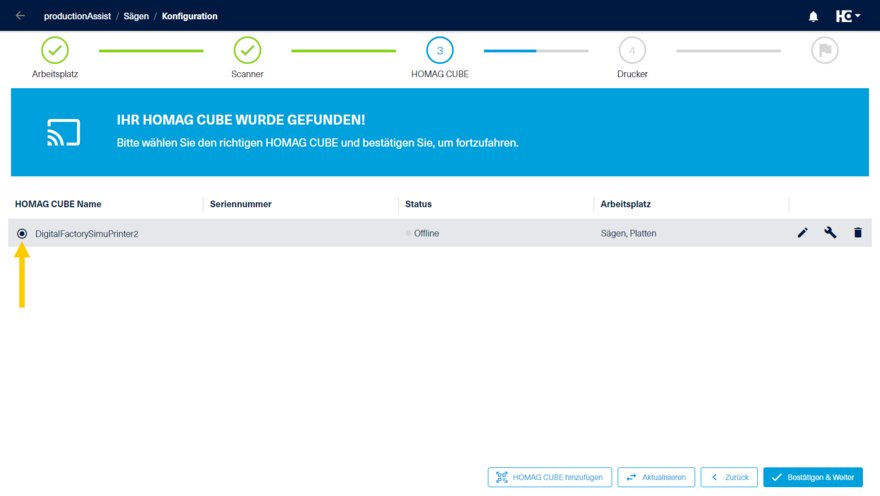Click the Sägen, Platten workplace cell
Image resolution: width=880 pixels, height=496 pixels.
(x=628, y=233)
